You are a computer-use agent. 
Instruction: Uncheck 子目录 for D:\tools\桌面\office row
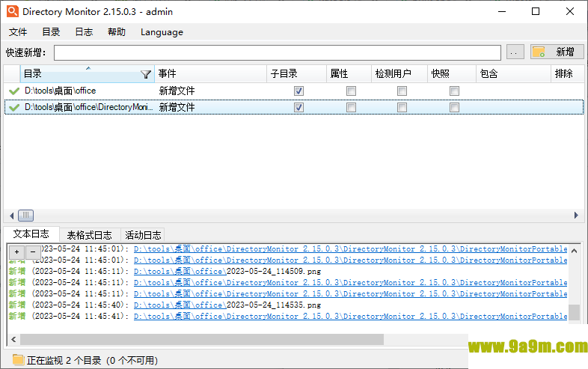point(299,91)
